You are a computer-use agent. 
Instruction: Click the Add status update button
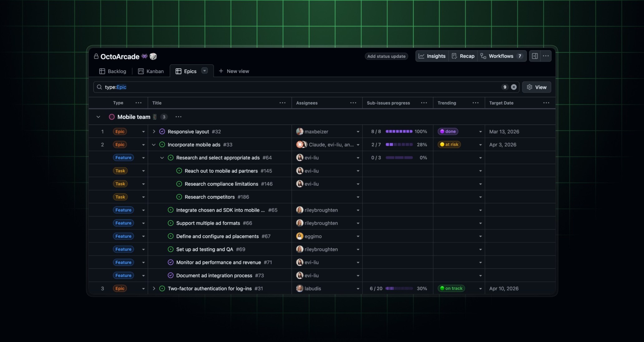386,56
